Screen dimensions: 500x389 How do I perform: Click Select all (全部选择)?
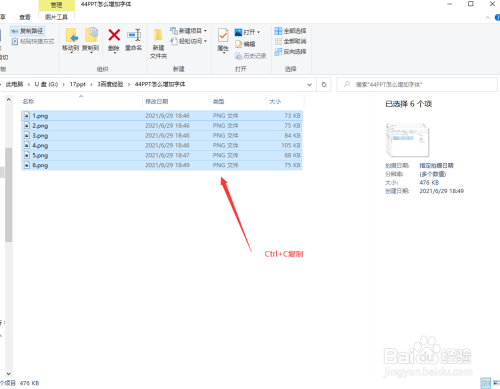[290, 31]
